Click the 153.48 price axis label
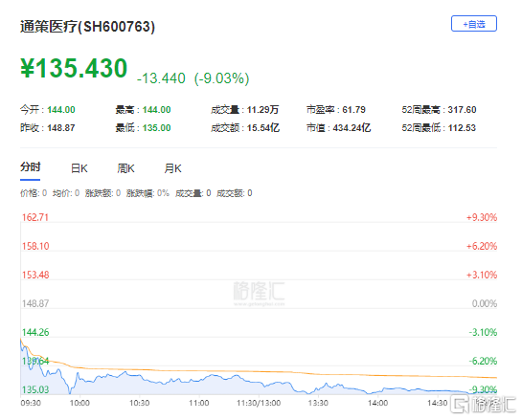 coord(35,275)
